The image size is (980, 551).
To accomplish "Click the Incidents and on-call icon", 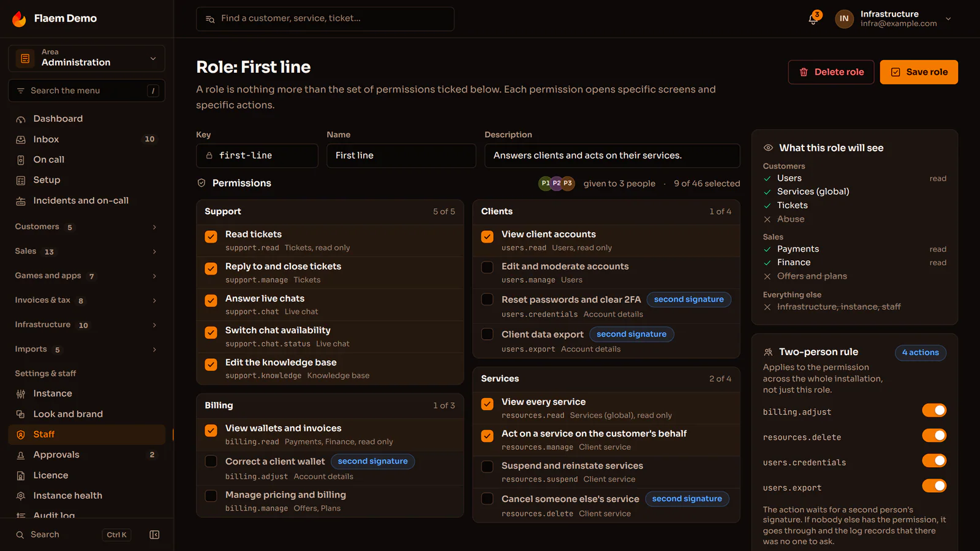I will coord(21,201).
